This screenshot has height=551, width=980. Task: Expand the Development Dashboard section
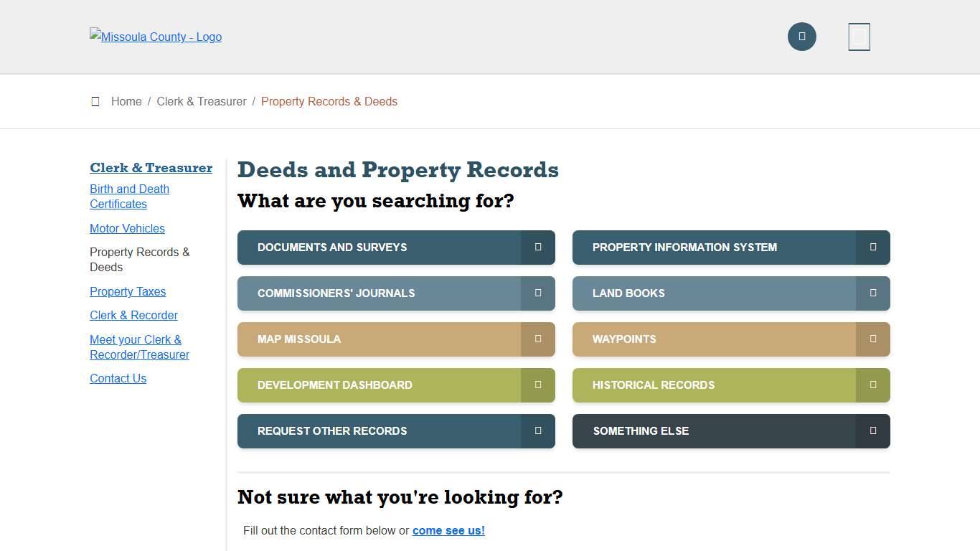395,385
